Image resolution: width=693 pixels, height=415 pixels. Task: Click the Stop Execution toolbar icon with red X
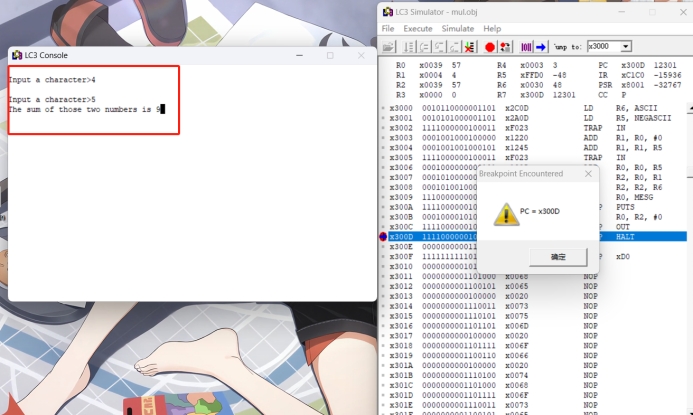[469, 47]
